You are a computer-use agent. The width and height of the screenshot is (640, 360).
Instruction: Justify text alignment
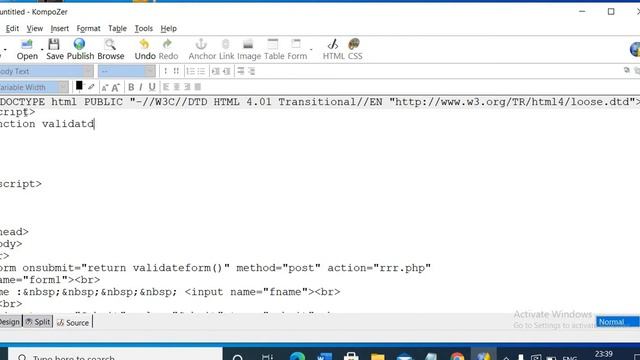click(x=198, y=87)
